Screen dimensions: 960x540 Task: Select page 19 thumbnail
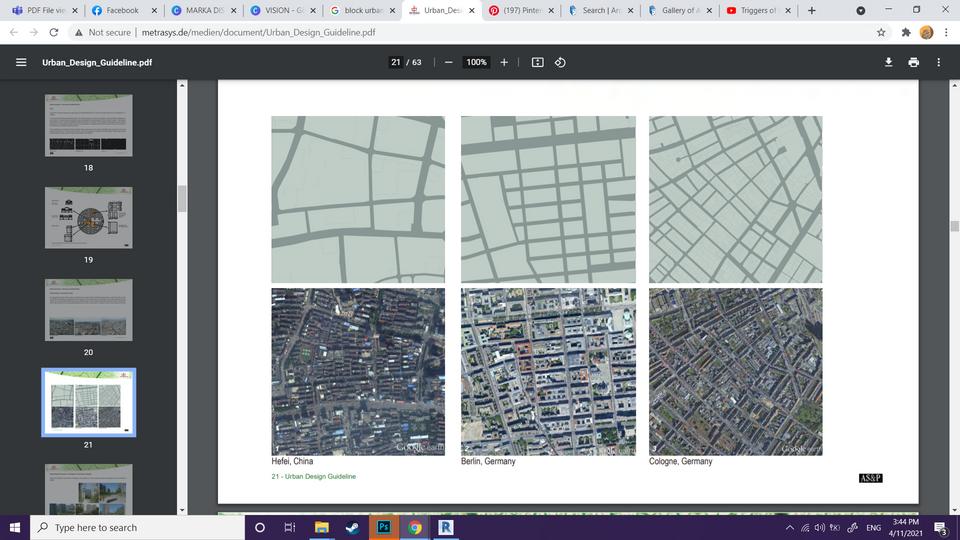click(x=88, y=217)
